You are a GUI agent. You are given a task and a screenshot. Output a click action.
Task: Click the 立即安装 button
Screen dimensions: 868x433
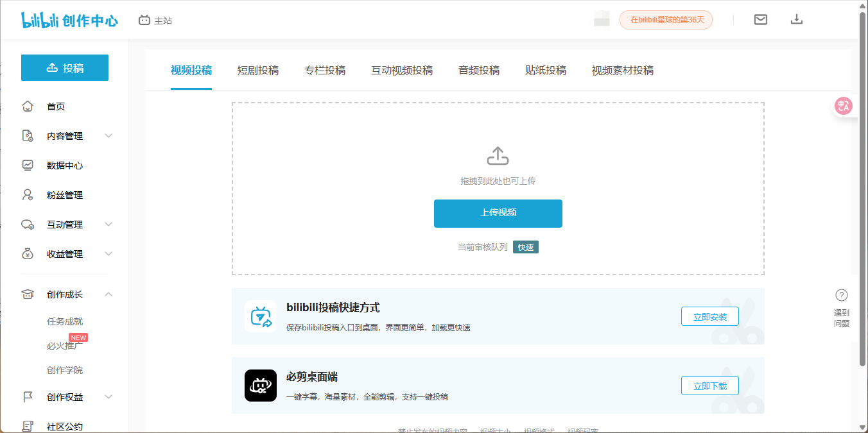point(709,316)
